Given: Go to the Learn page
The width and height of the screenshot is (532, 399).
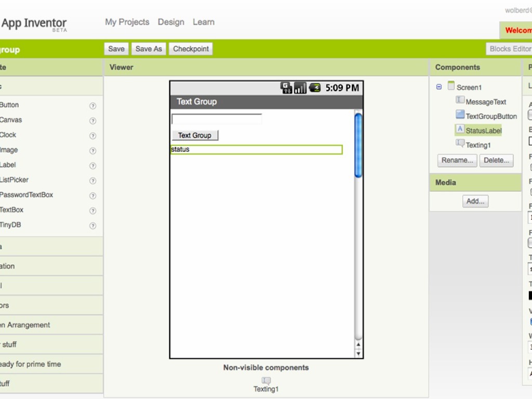Looking at the screenshot, I should pyautogui.click(x=203, y=22).
